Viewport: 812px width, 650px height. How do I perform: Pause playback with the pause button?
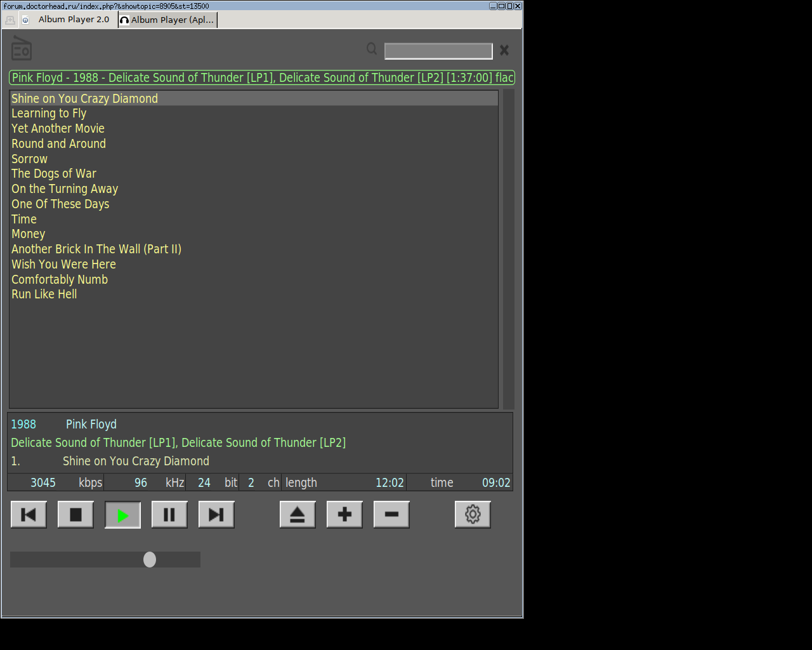pos(169,515)
